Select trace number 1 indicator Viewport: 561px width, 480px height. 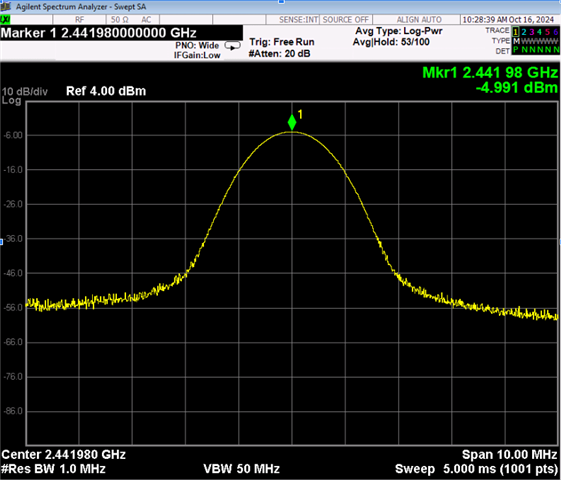pos(516,32)
